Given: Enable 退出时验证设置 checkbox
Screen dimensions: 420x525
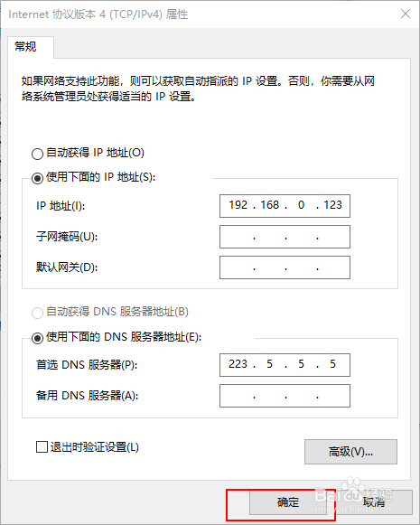Looking at the screenshot, I should click(x=42, y=447).
